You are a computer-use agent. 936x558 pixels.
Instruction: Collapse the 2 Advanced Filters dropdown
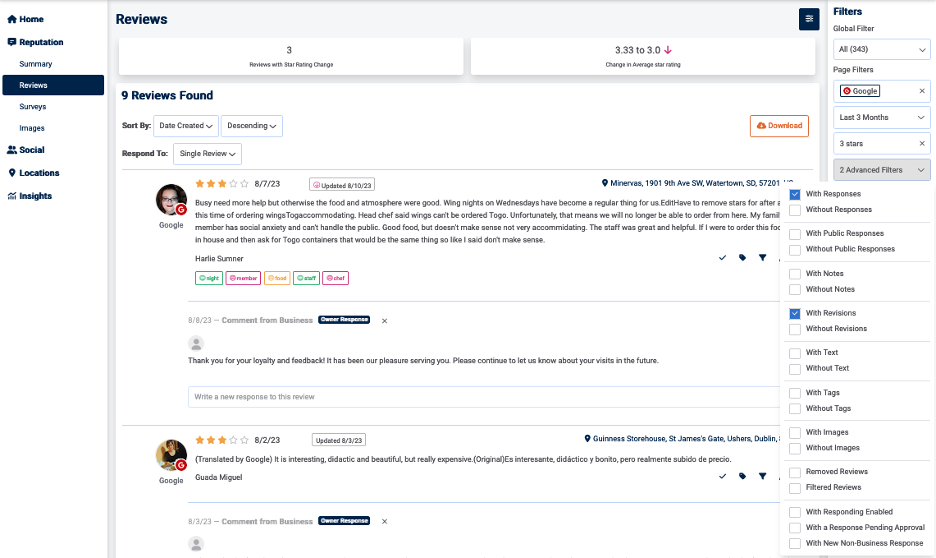(881, 170)
